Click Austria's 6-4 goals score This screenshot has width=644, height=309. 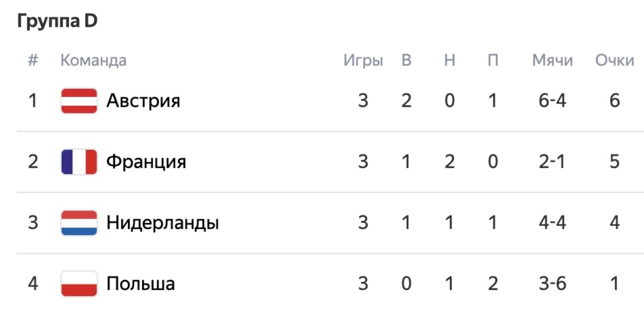[553, 101]
